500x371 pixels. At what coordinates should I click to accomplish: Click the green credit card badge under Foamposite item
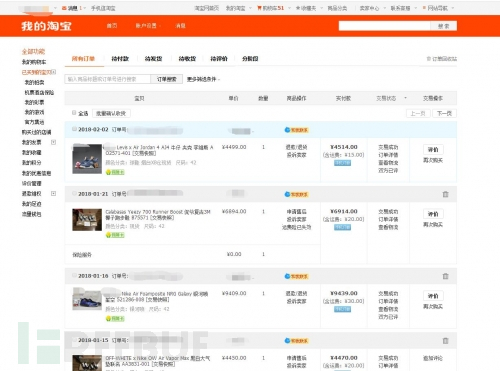click(x=115, y=319)
